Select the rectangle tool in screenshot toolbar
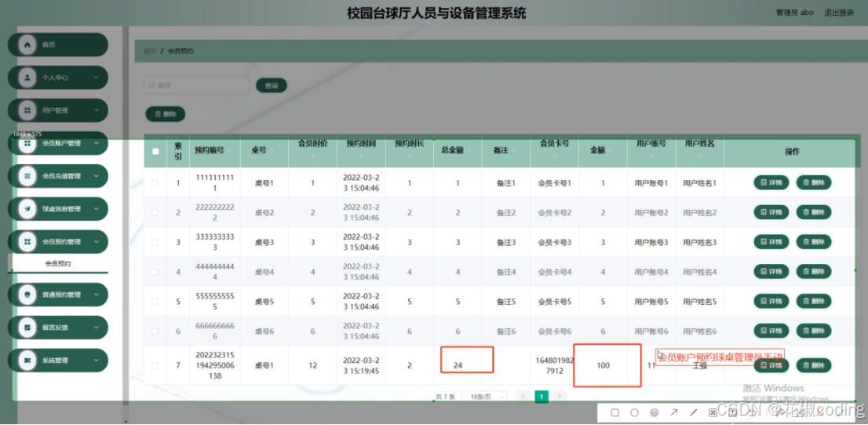Viewport: 868px width, 425px height. tap(615, 412)
